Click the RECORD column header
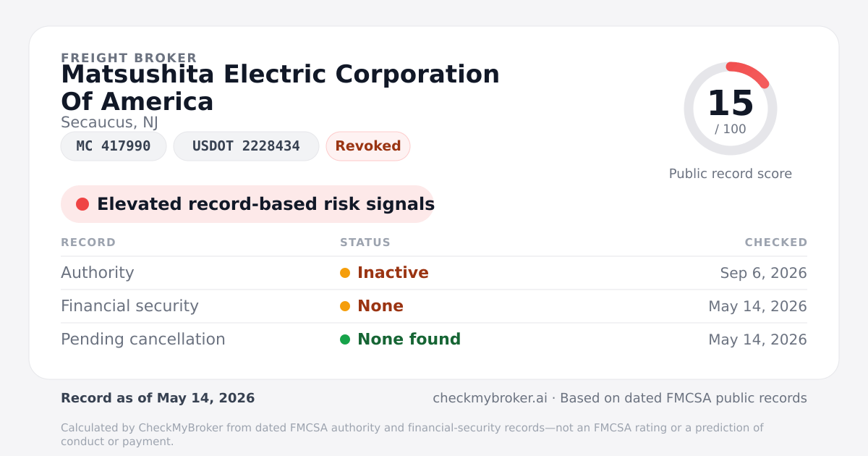Image resolution: width=868 pixels, height=456 pixels. [88, 242]
